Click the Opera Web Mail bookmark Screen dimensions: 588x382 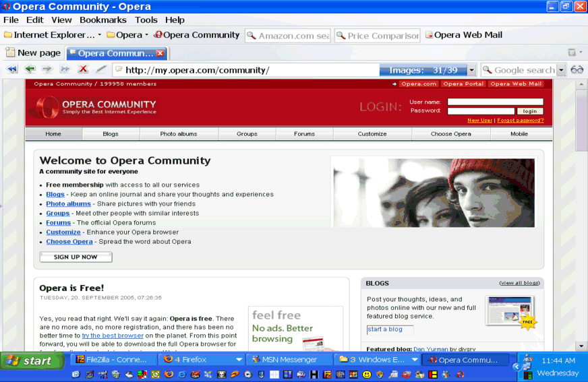point(464,35)
